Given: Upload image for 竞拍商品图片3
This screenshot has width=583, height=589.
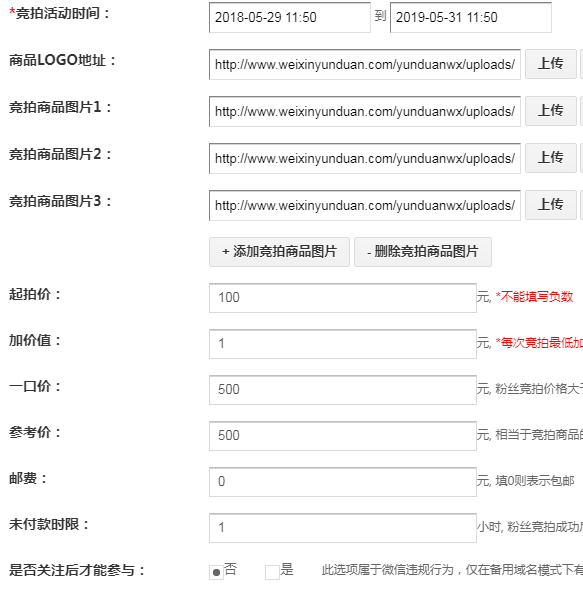Looking at the screenshot, I should pyautogui.click(x=551, y=205).
